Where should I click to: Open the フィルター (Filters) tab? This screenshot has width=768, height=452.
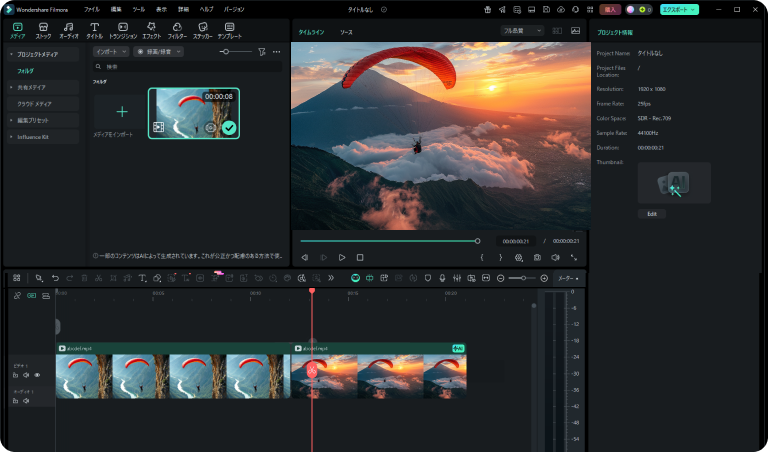[x=177, y=30]
